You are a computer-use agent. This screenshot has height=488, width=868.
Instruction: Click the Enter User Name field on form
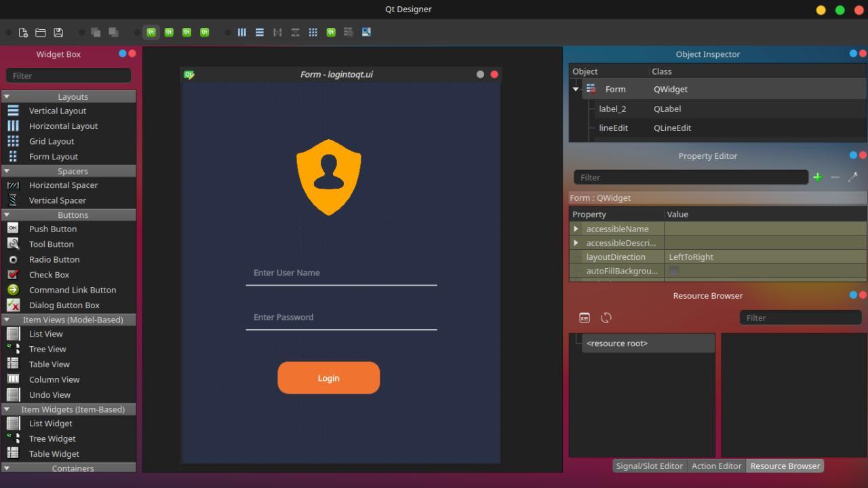(341, 273)
